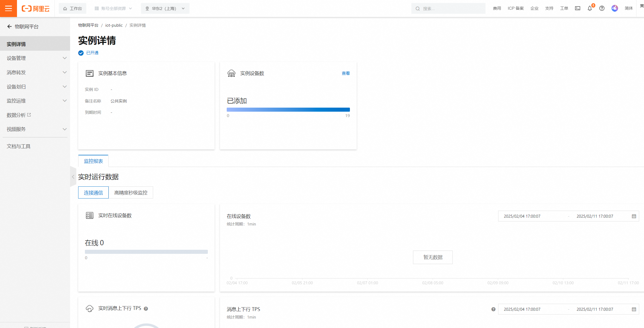Click the search input field
Image resolution: width=644 pixels, height=328 pixels.
(x=448, y=8)
